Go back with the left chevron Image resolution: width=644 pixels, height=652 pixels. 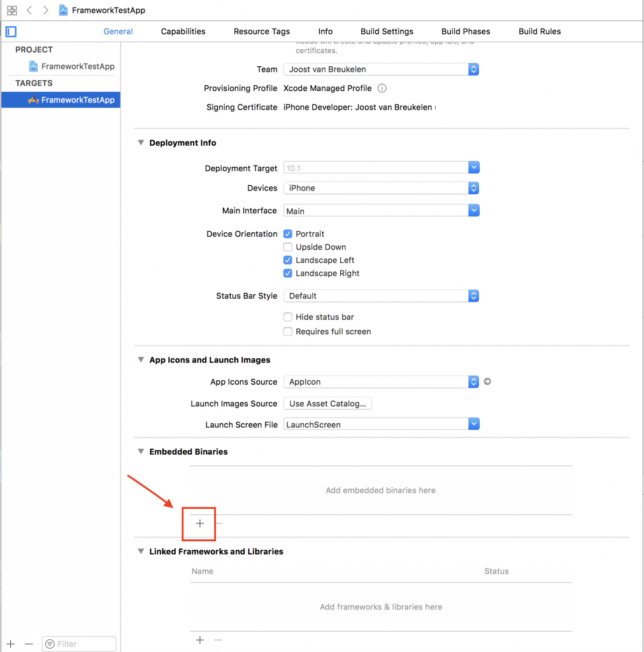tap(29, 10)
